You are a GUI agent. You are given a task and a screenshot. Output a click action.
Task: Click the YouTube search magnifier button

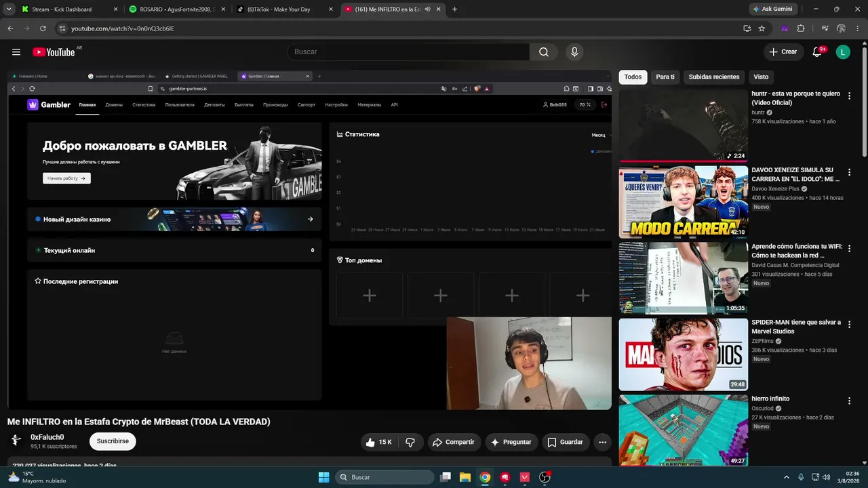[544, 52]
